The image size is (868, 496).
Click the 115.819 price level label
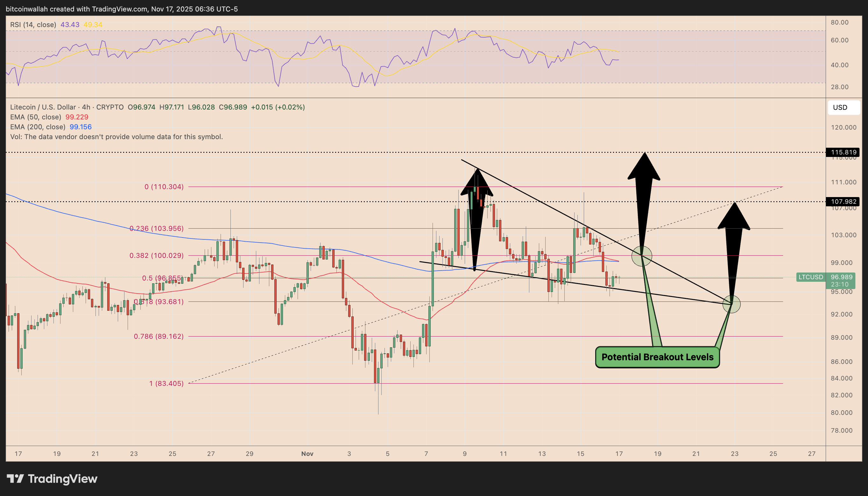coord(843,152)
